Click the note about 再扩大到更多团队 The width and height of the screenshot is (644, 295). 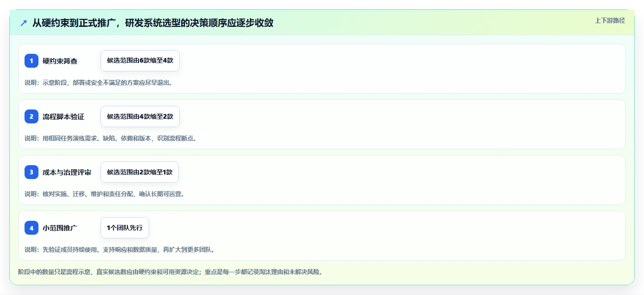(119, 250)
